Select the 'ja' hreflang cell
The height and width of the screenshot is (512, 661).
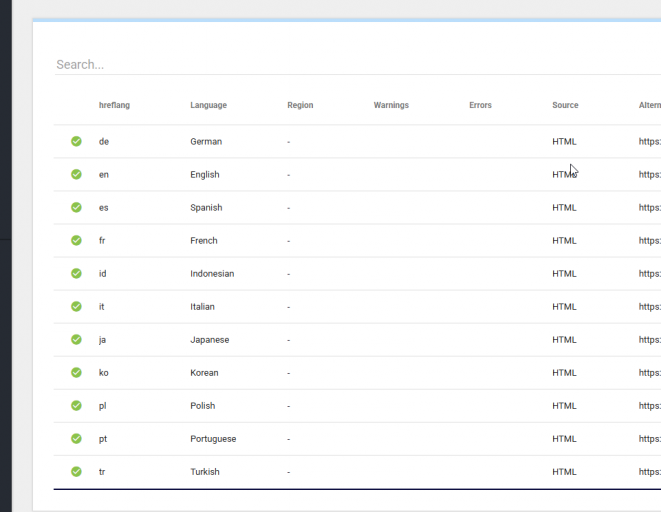tap(102, 340)
